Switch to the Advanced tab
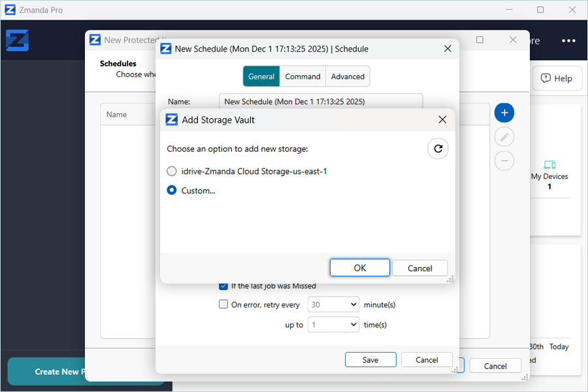588x392 pixels. click(x=348, y=76)
